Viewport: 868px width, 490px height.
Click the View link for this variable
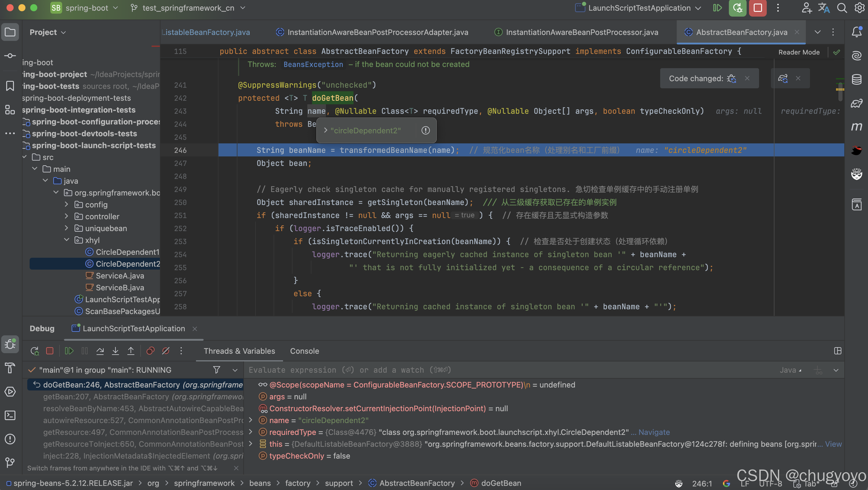[833, 444]
